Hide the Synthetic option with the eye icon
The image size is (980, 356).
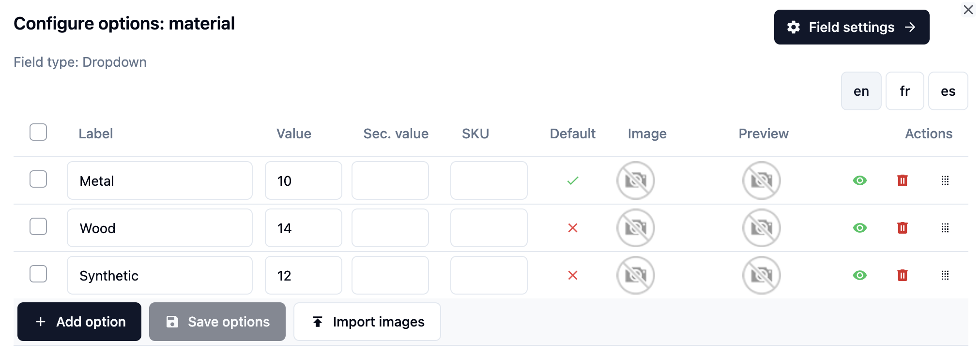[x=859, y=275]
